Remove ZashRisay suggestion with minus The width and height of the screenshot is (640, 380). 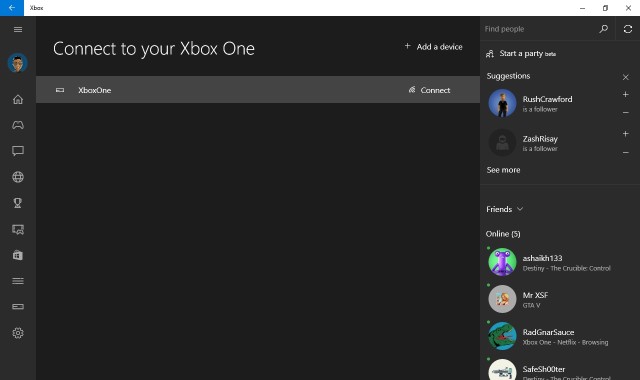click(625, 153)
